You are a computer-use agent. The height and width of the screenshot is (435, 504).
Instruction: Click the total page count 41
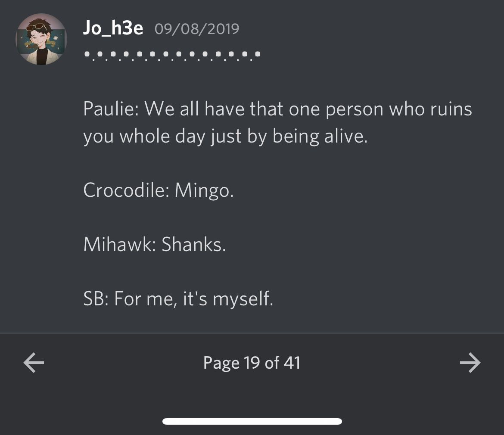point(292,363)
